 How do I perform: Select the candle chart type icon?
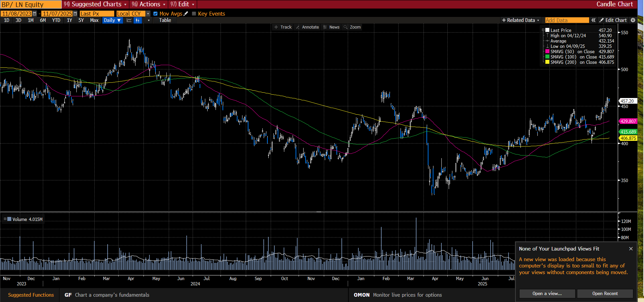pos(138,20)
